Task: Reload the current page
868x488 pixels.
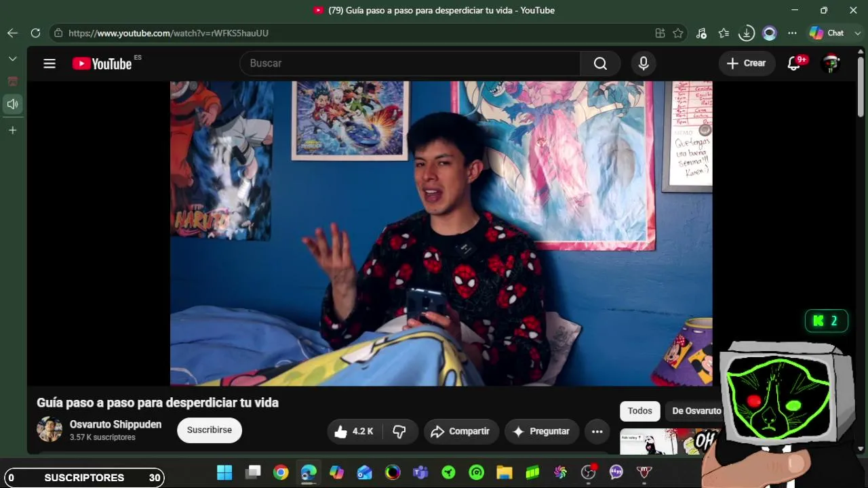Action: click(x=35, y=33)
